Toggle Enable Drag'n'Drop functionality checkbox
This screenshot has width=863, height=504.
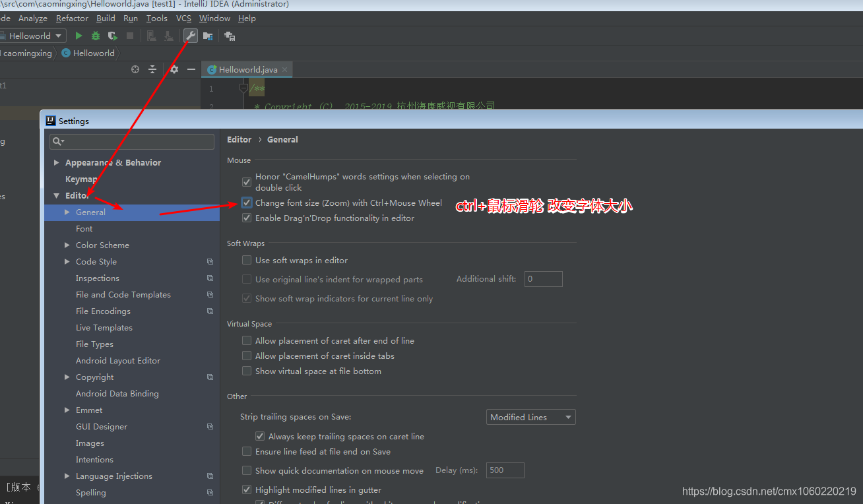tap(247, 218)
